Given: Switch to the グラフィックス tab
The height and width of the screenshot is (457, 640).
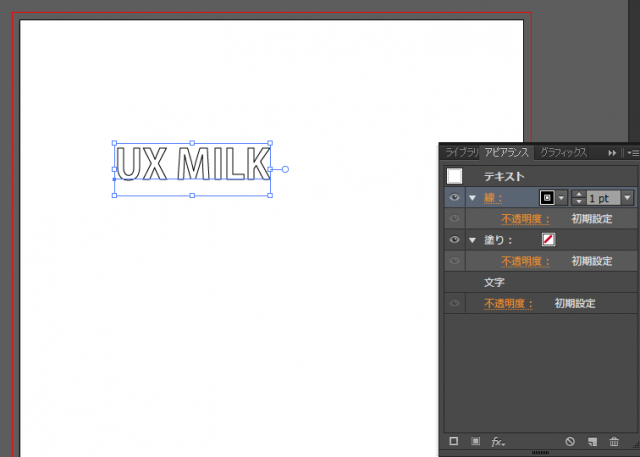Looking at the screenshot, I should click(563, 153).
